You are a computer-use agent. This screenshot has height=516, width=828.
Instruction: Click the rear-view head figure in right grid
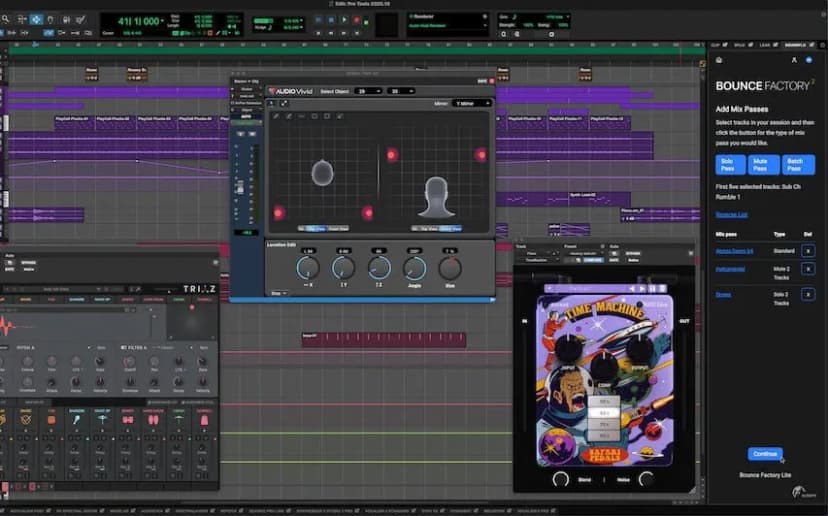coord(436,197)
